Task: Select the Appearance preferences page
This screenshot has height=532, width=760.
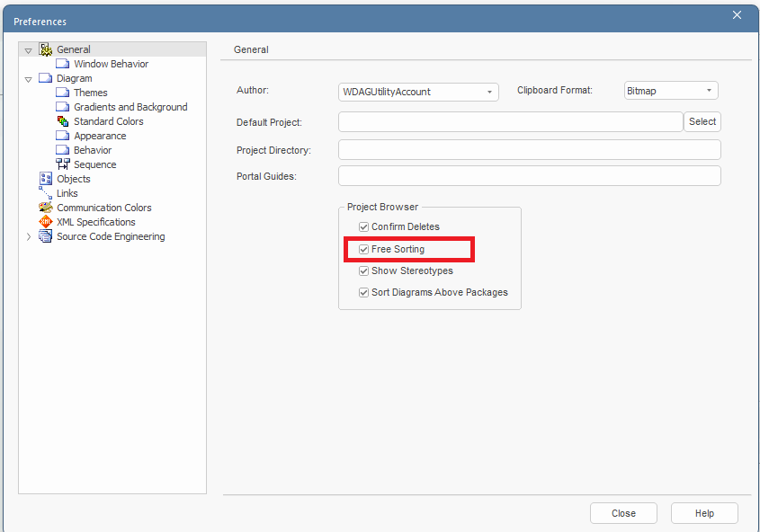Action: coord(62,136)
